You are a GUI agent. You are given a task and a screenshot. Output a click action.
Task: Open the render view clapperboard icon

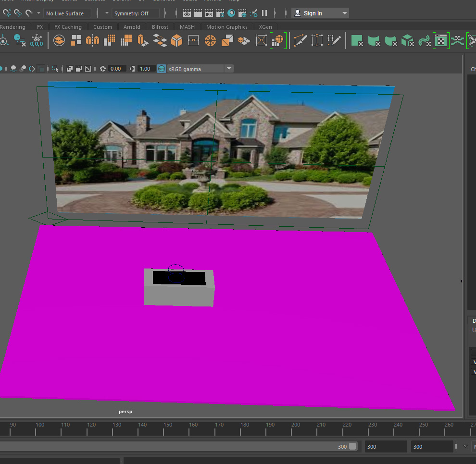click(187, 13)
